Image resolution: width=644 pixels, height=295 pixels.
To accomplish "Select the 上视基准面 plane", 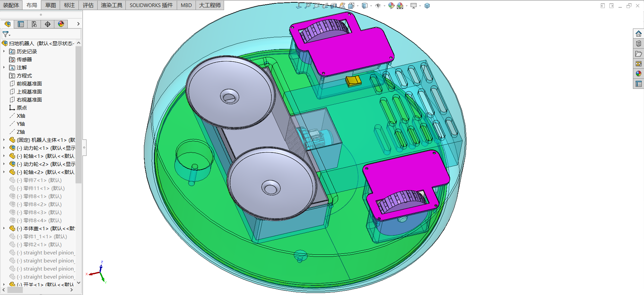I will click(x=25, y=92).
